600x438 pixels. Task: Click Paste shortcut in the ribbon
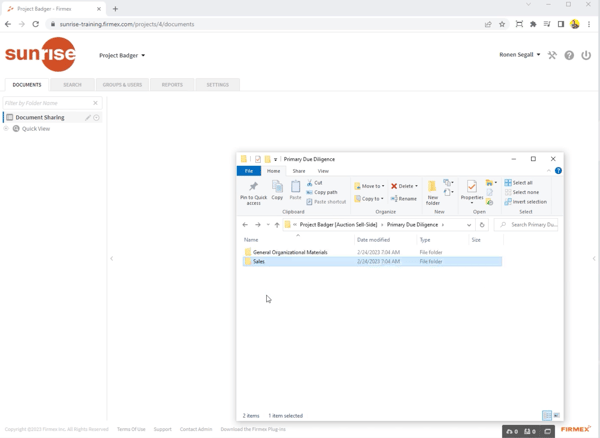(326, 202)
